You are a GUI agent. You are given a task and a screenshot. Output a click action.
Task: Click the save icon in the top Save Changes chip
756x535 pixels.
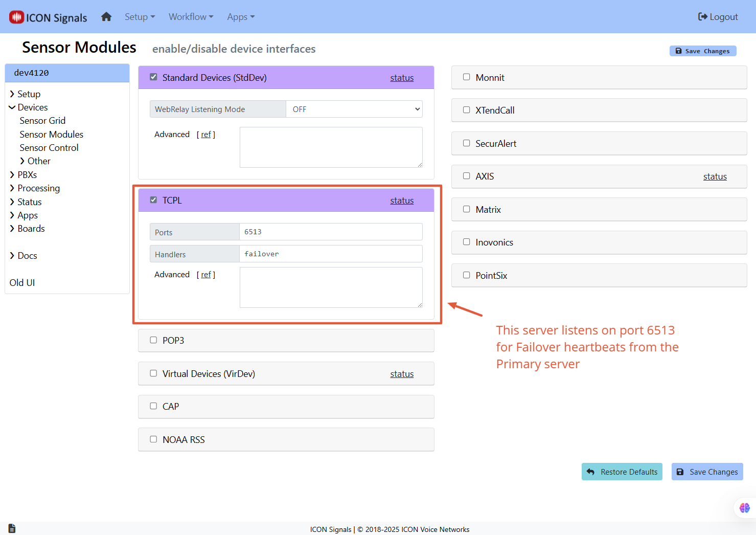679,51
